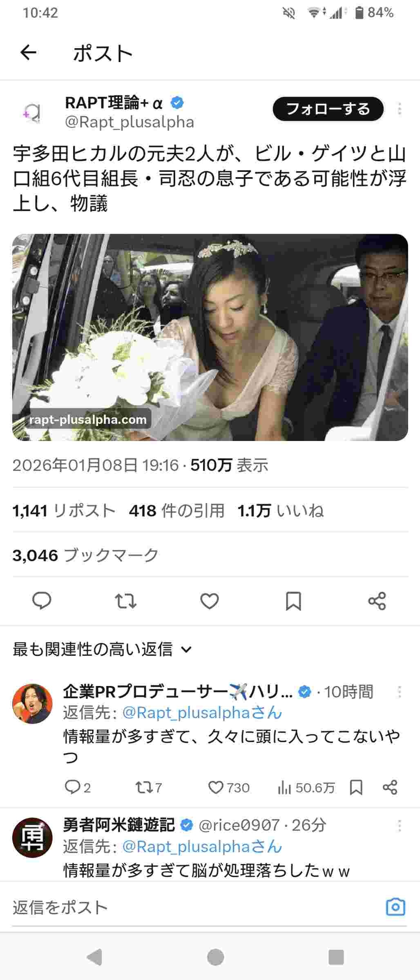Viewport: 420px width, 980px height.
Task: Tap the reply speech bubble on main post
Action: tap(42, 601)
